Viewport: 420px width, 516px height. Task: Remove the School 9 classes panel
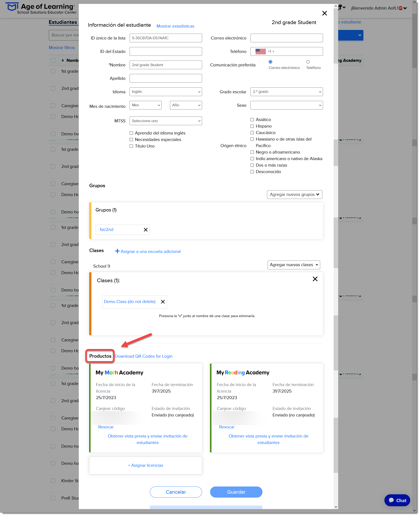coord(315,279)
